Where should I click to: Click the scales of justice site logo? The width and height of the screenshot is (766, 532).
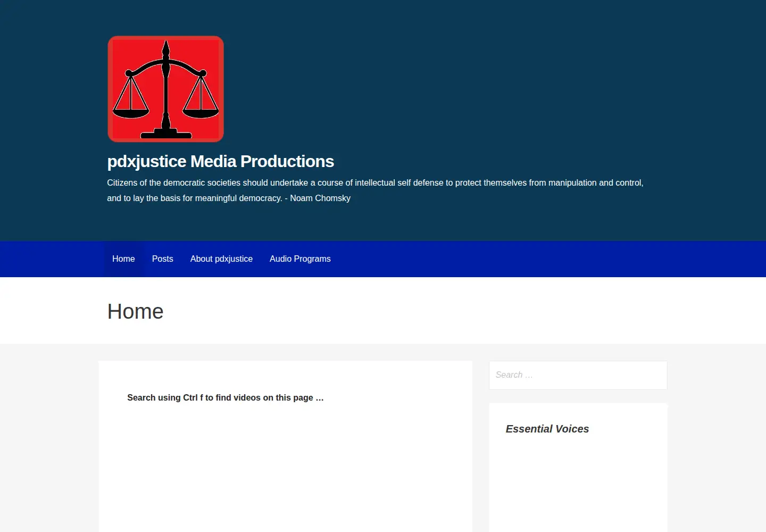(x=165, y=89)
